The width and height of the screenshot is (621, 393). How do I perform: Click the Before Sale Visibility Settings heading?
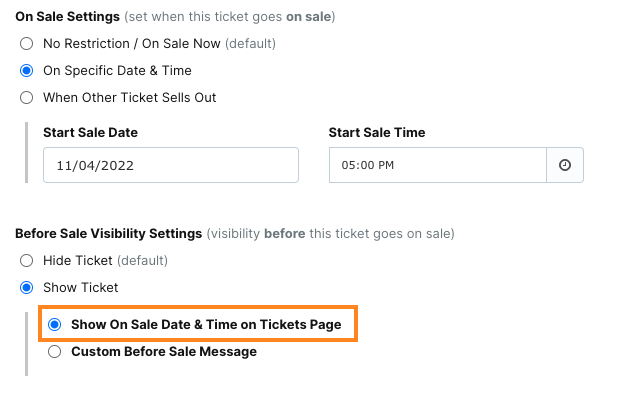pos(109,234)
